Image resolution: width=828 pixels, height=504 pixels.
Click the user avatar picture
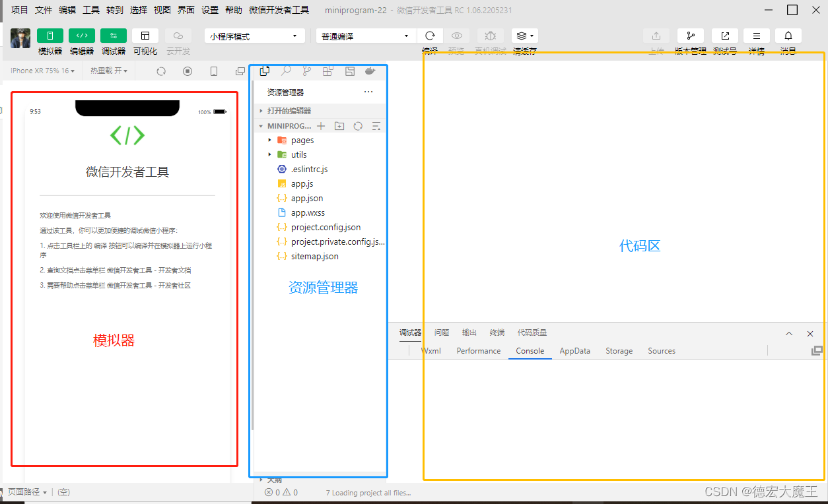(x=20, y=38)
